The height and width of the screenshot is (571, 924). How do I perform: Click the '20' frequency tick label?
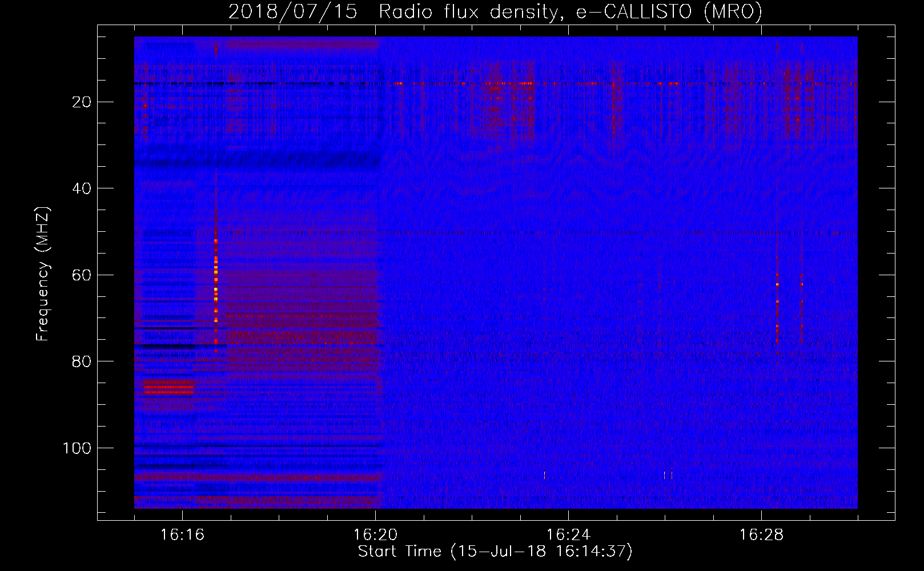[x=82, y=102]
